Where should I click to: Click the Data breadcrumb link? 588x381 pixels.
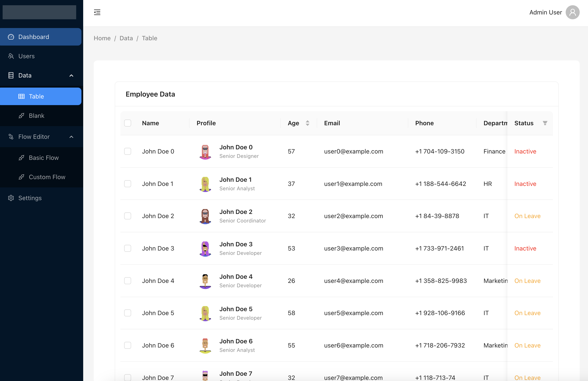tap(126, 38)
